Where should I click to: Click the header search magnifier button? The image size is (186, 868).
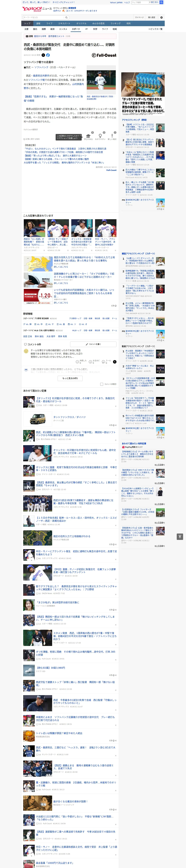point(161,2)
